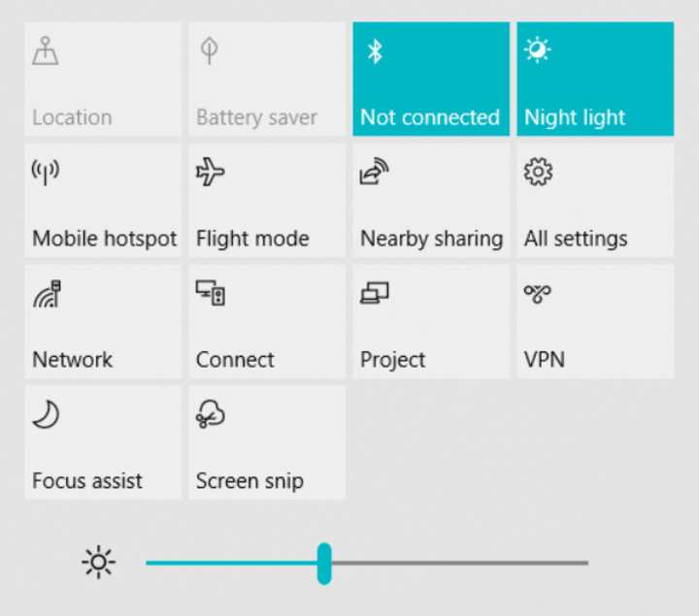
Task: Click the Focus assist moon icon
Action: (46, 414)
